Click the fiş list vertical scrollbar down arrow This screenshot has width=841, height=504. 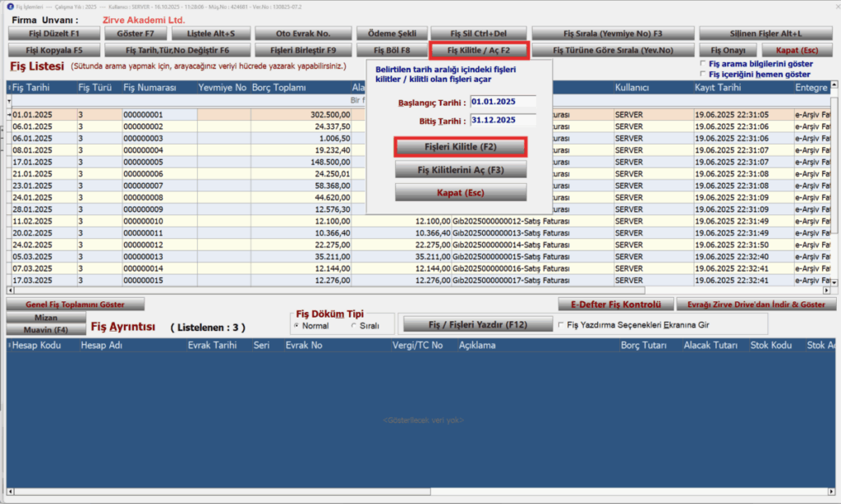tap(834, 282)
